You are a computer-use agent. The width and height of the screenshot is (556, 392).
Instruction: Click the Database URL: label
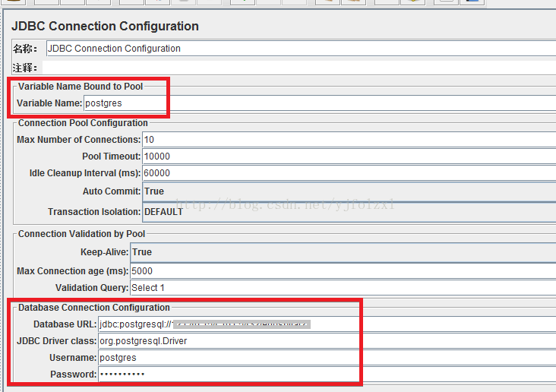point(65,324)
